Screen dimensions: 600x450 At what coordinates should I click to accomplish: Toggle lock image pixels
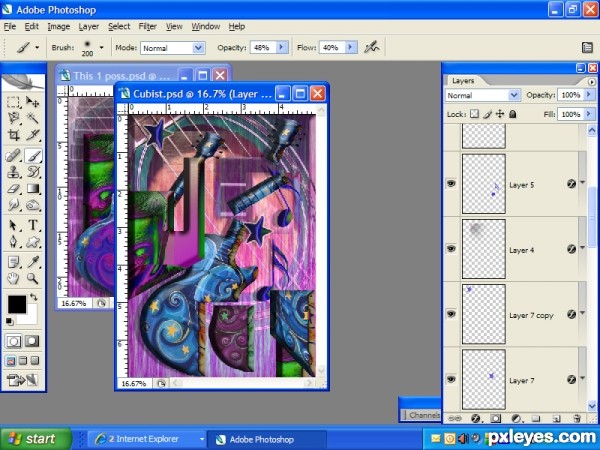[x=487, y=114]
